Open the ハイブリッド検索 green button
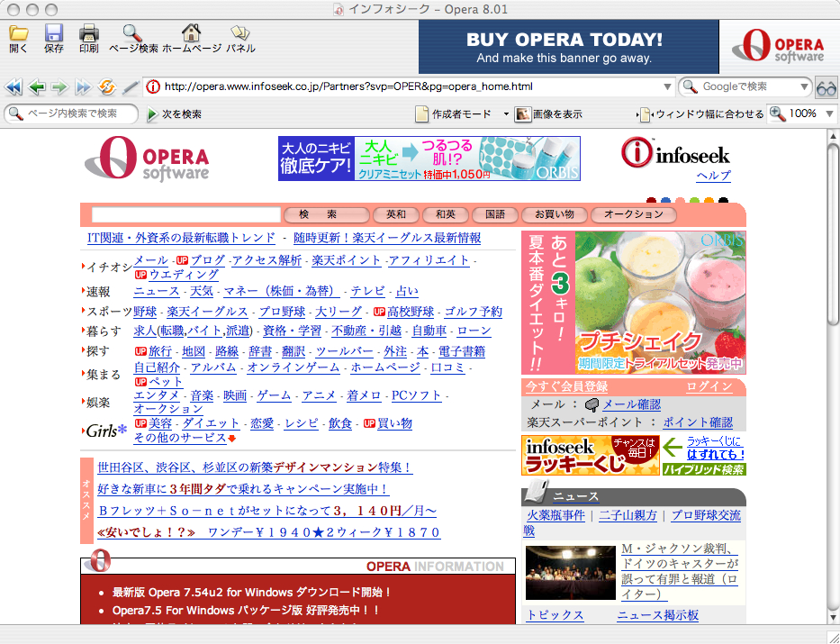Screen dimensions: 840x644 pyautogui.click(x=704, y=470)
